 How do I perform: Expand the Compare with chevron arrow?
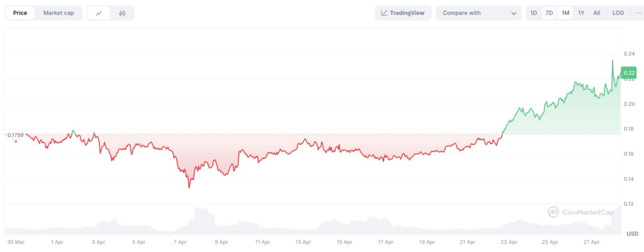[513, 13]
